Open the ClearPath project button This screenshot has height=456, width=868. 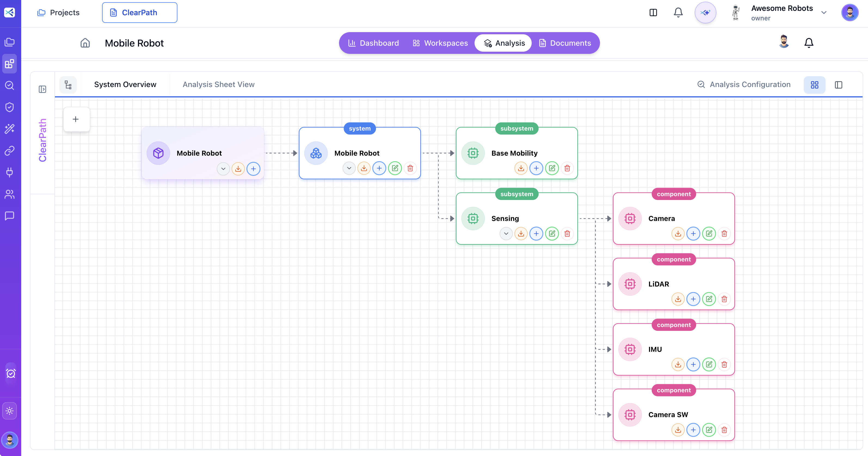point(140,13)
